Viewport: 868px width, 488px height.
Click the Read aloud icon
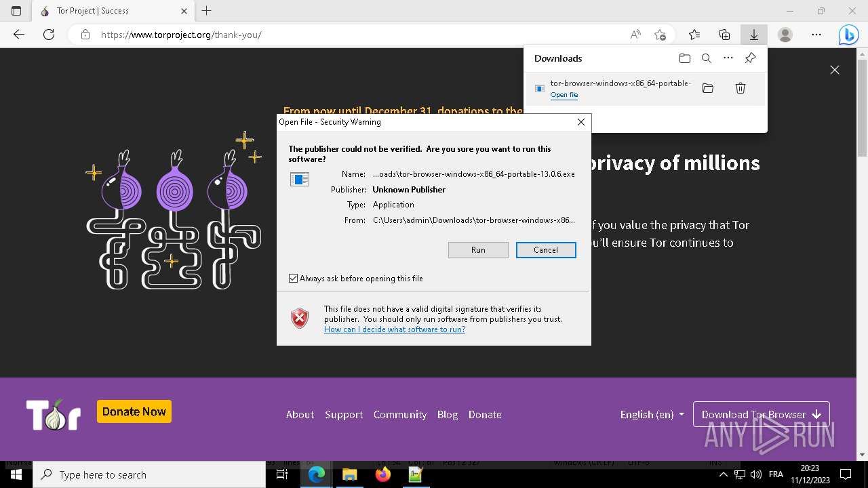[635, 35]
